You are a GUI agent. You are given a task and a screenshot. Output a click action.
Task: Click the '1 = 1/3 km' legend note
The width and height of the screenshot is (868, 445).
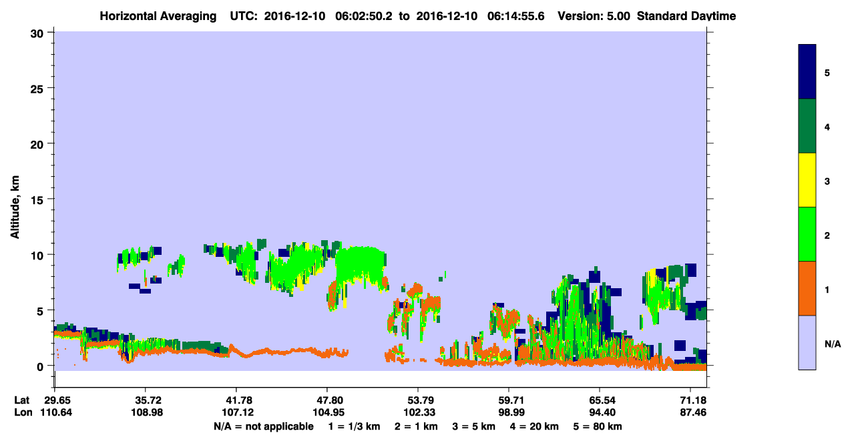tap(355, 426)
